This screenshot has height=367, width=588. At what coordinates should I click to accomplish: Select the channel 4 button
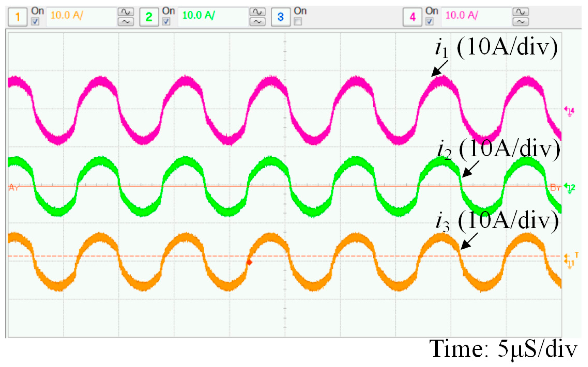click(x=412, y=17)
